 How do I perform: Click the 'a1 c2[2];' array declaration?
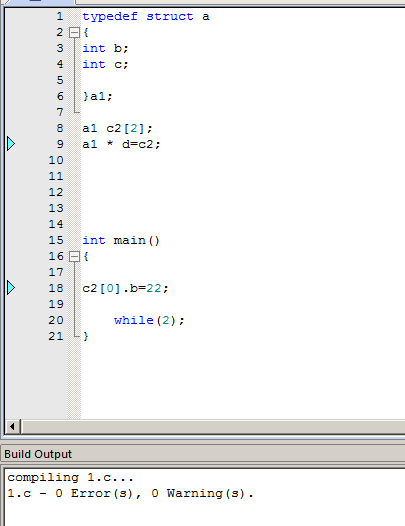click(x=117, y=128)
